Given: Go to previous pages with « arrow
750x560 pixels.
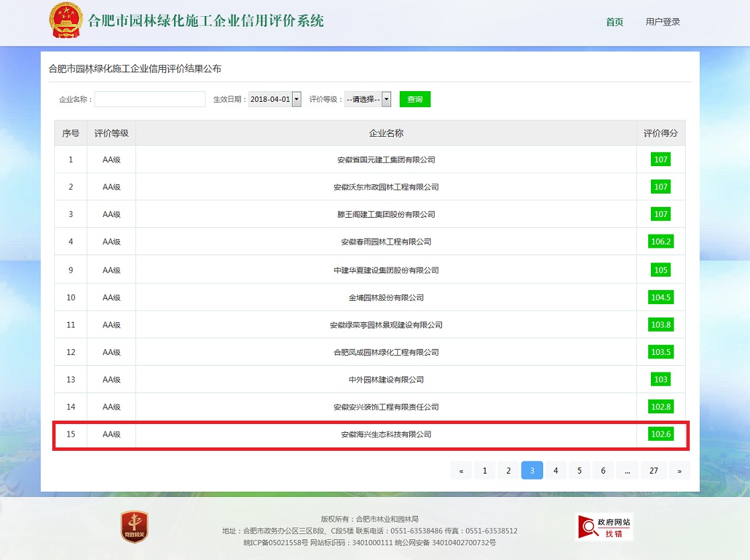Looking at the screenshot, I should 461,471.
